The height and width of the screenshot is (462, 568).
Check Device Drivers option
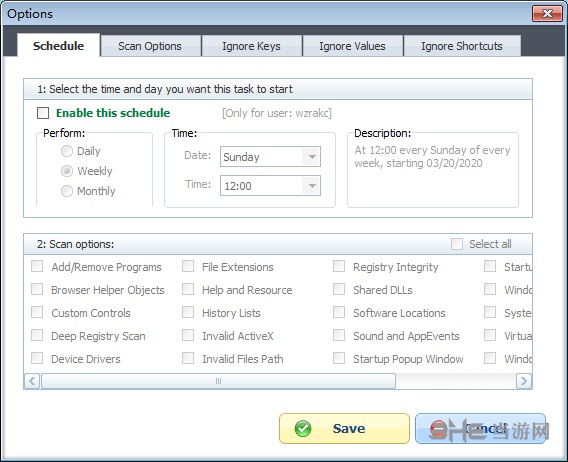tap(37, 358)
